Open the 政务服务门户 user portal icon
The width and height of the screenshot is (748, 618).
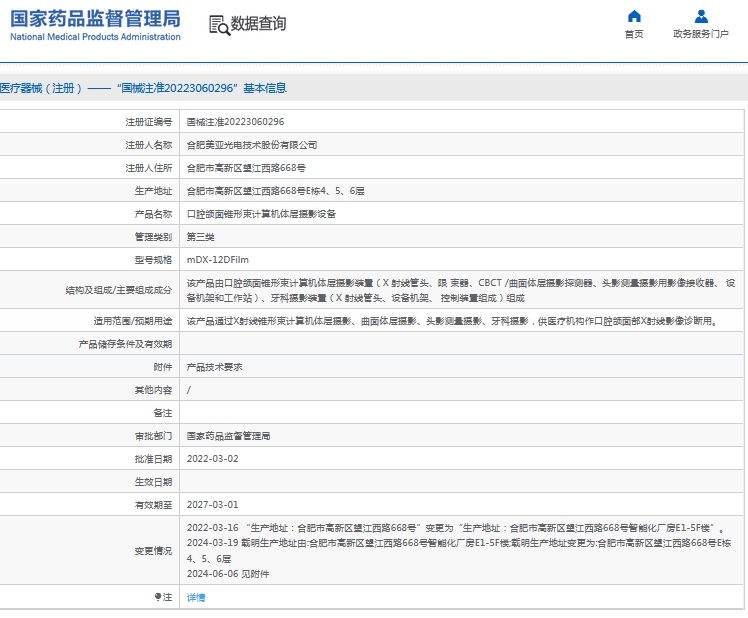(x=701, y=16)
